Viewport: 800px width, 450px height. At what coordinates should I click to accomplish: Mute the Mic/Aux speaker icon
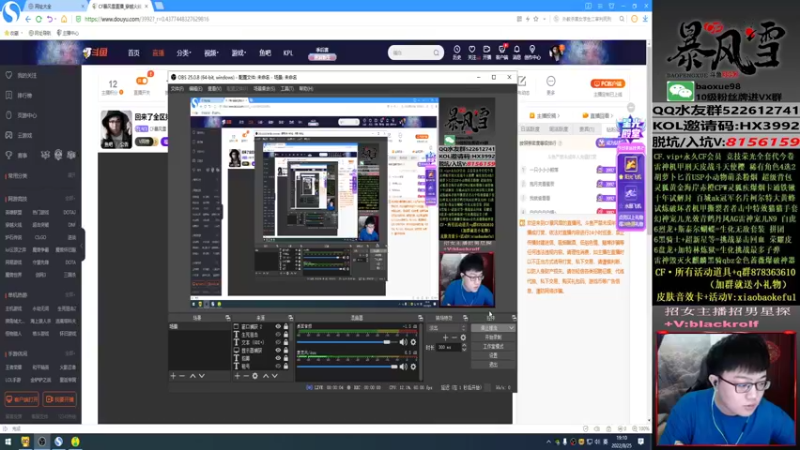point(404,366)
